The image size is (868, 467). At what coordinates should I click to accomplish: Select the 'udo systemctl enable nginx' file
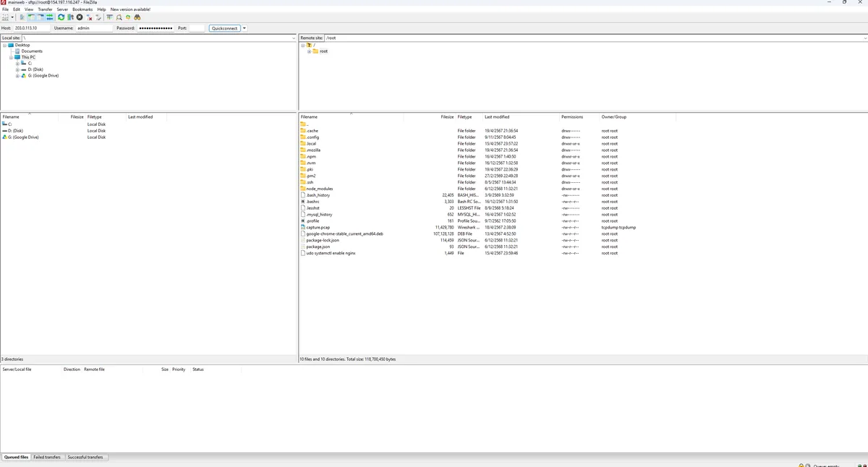[331, 253]
